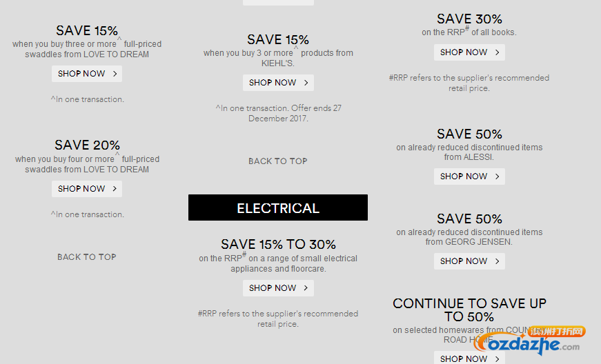Click Back To Top link below Kiehl's offer
This screenshot has width=601, height=364.
(278, 161)
